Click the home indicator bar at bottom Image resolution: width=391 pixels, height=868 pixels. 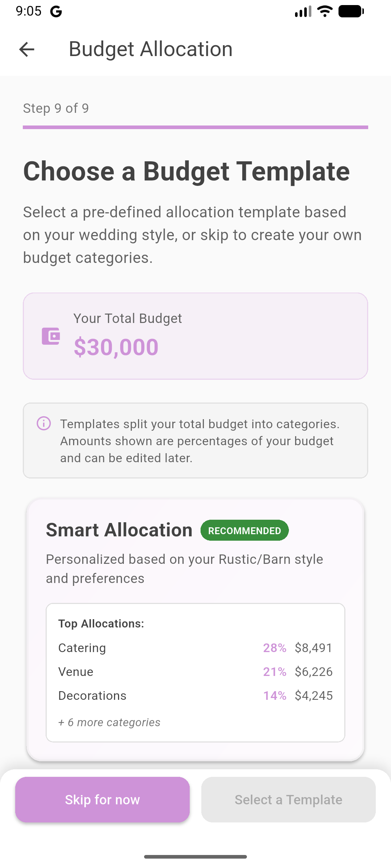[195, 857]
